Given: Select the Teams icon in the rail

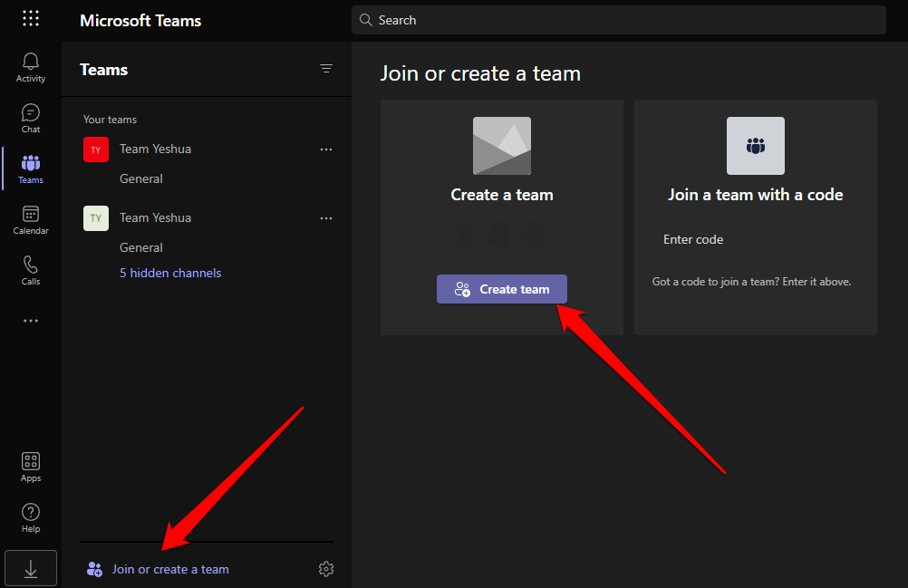Looking at the screenshot, I should (31, 169).
